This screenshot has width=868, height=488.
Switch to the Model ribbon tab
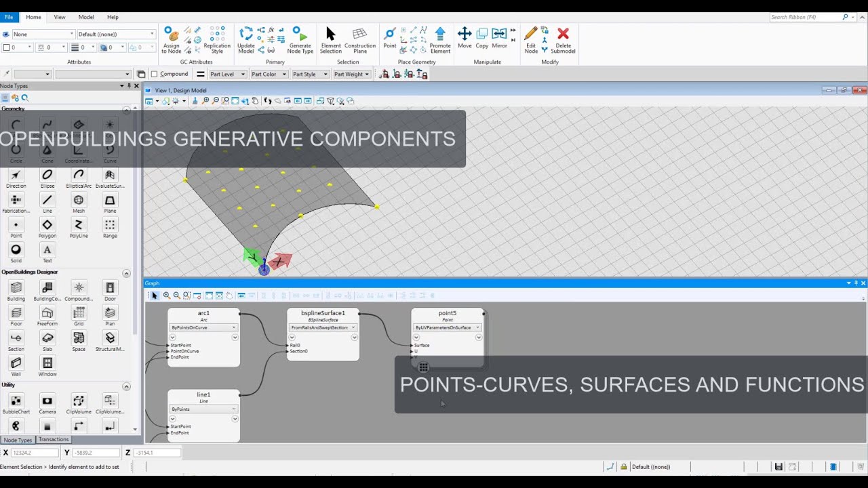click(86, 17)
